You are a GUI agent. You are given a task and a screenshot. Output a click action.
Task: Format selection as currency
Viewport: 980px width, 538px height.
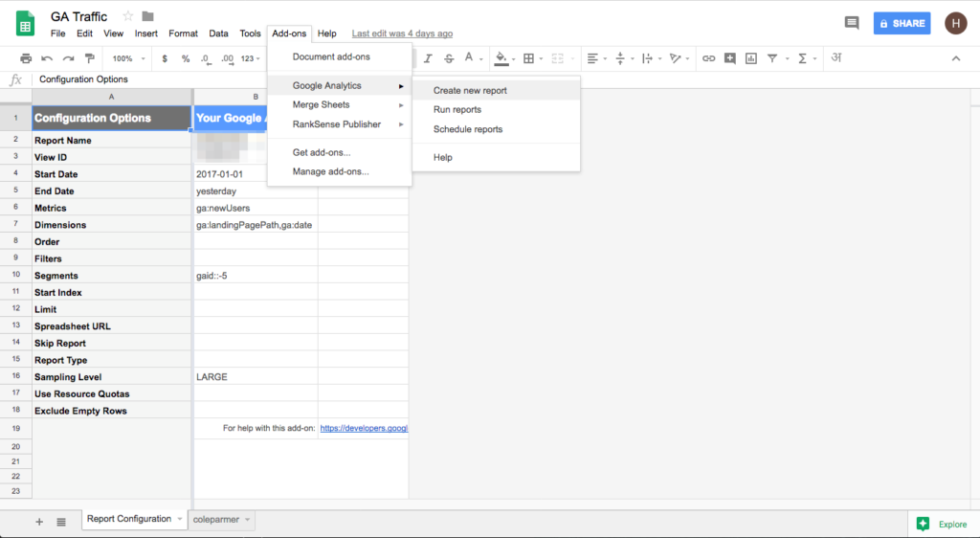point(165,58)
